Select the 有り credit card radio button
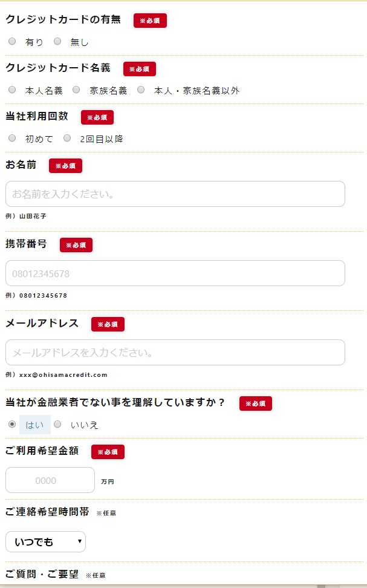The image size is (367, 588). click(12, 42)
